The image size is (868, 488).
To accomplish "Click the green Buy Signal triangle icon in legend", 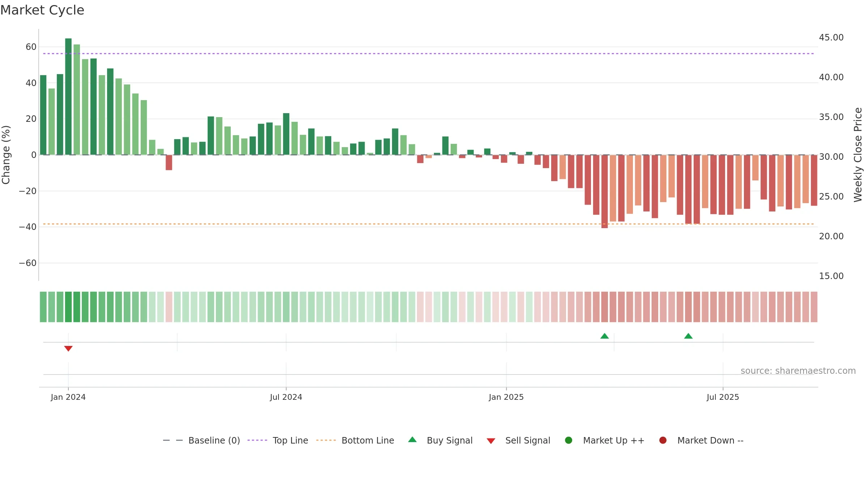I will (x=412, y=440).
